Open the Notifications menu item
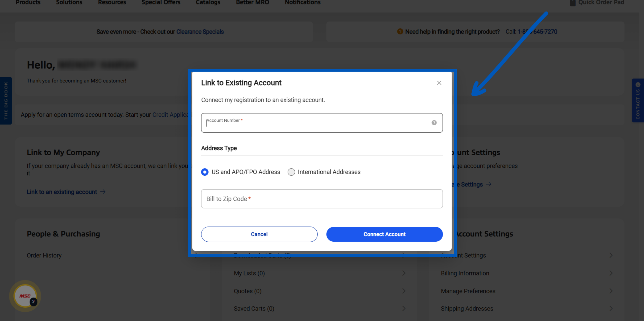 (303, 2)
